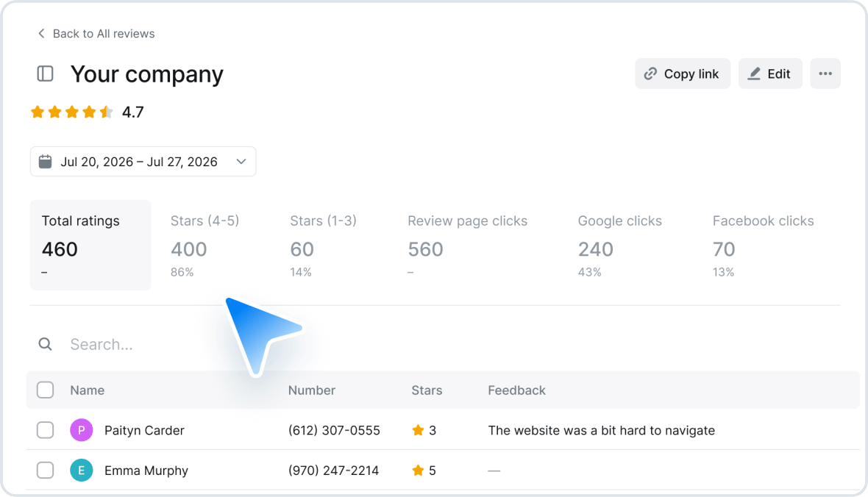The height and width of the screenshot is (497, 868).
Task: Select the Google clicks tab
Action: click(x=619, y=245)
